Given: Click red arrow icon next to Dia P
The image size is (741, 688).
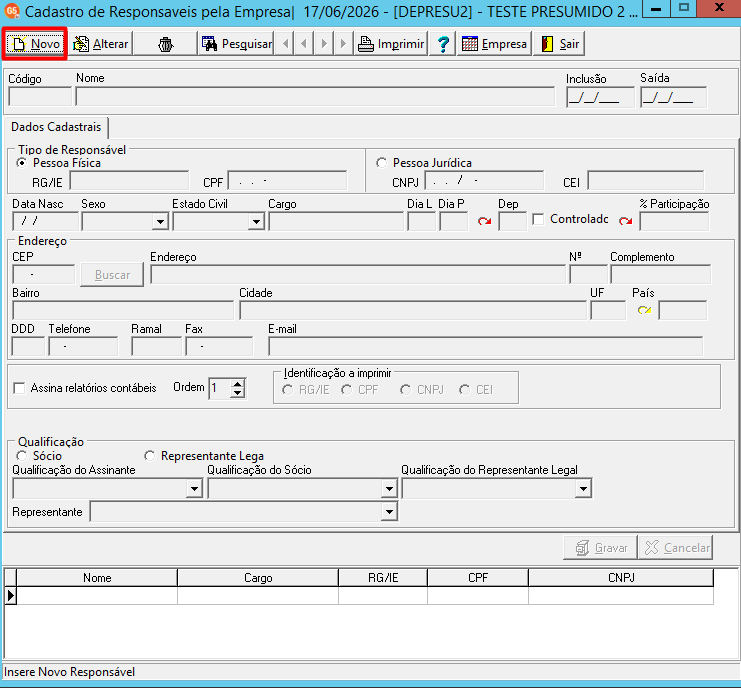Looking at the screenshot, I should (x=484, y=221).
